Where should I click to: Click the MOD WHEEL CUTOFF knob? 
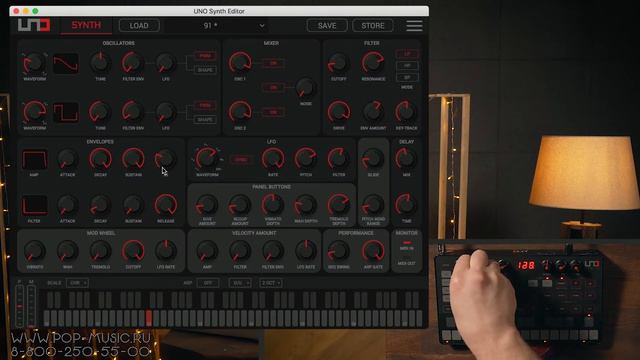(x=133, y=251)
